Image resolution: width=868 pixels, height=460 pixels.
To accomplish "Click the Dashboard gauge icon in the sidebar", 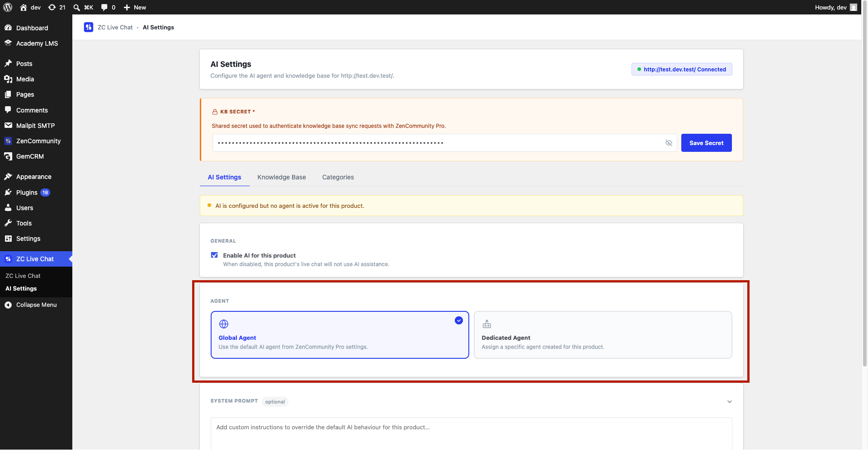I will [8, 28].
